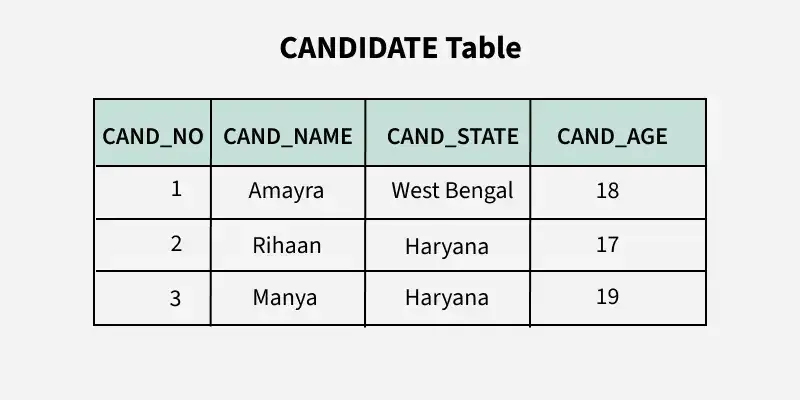Select the CAND_NAME column header
The width and height of the screenshot is (800, 400).
click(288, 132)
